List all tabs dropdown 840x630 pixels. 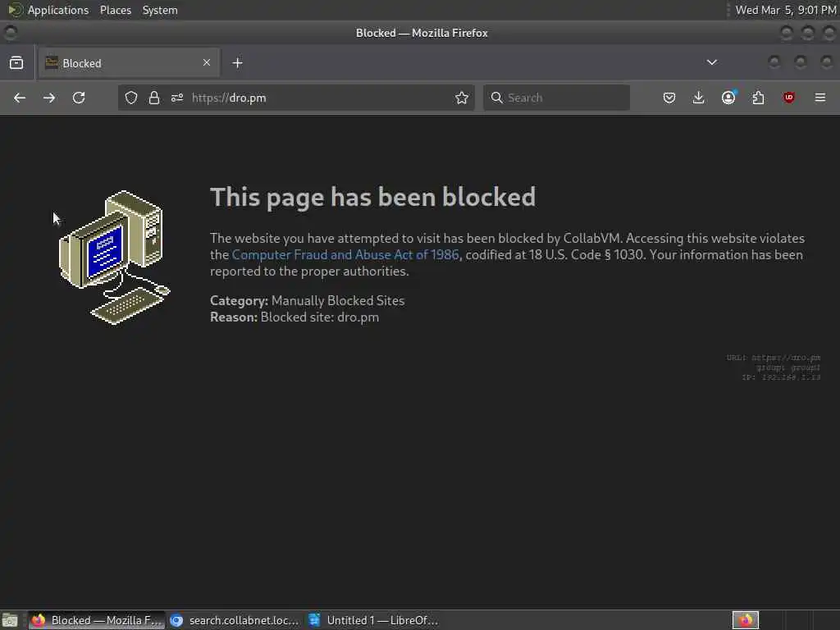(x=712, y=62)
